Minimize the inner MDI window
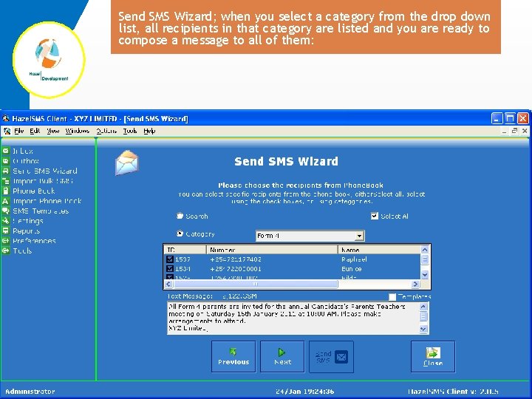The image size is (532, 399). click(x=505, y=131)
